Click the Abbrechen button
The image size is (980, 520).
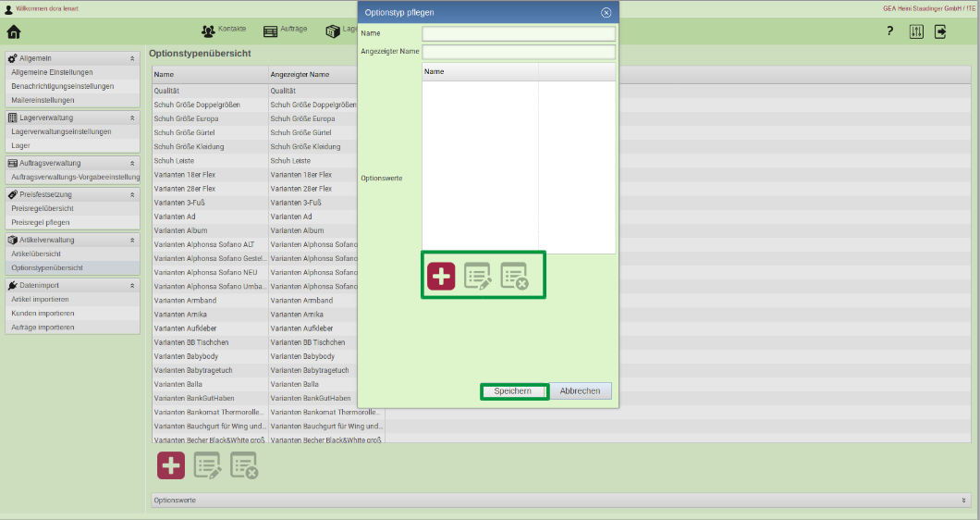(x=580, y=391)
